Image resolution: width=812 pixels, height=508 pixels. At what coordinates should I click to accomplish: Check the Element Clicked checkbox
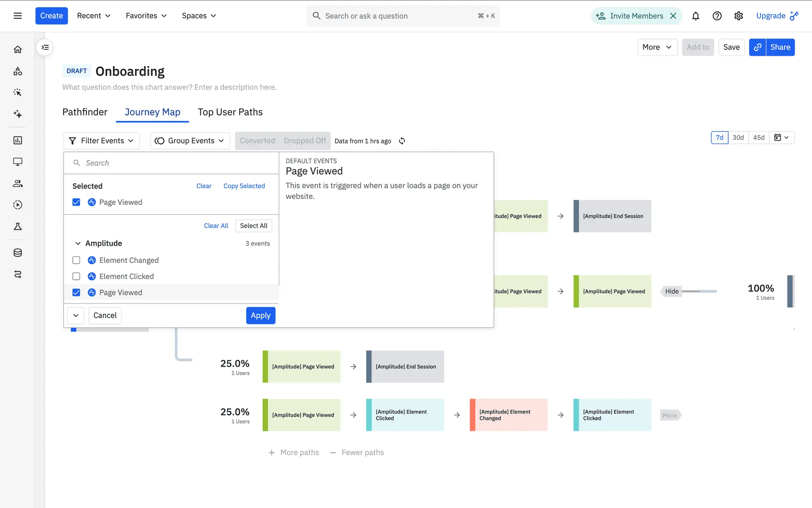76,276
